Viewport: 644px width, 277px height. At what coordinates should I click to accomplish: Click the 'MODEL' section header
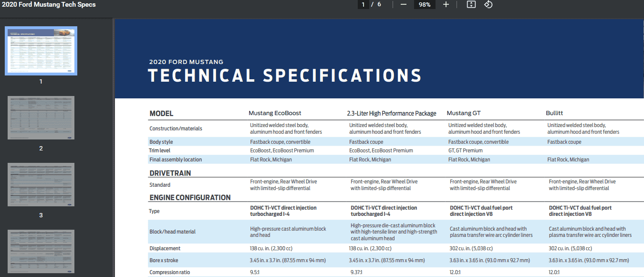[161, 114]
